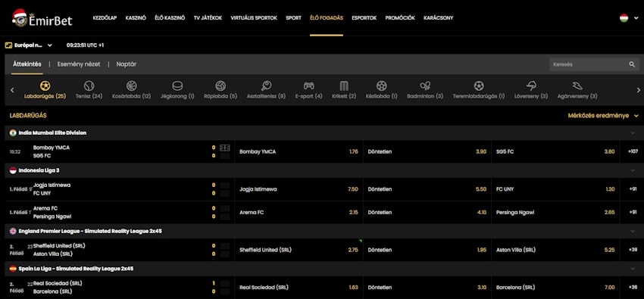The image size is (644, 299).
Task: Bet on Bombay YMCA at 1.76
Action: tap(299, 151)
